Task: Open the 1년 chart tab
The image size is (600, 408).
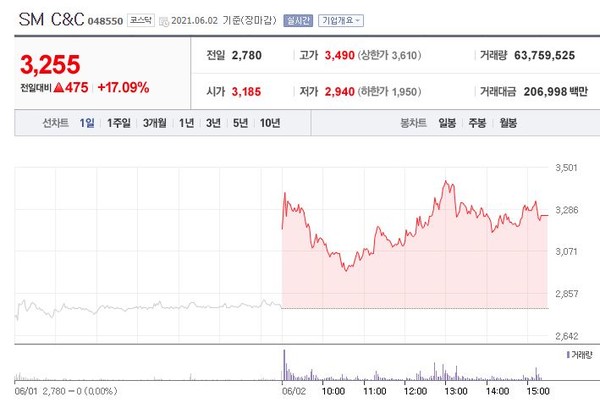Action: point(186,123)
